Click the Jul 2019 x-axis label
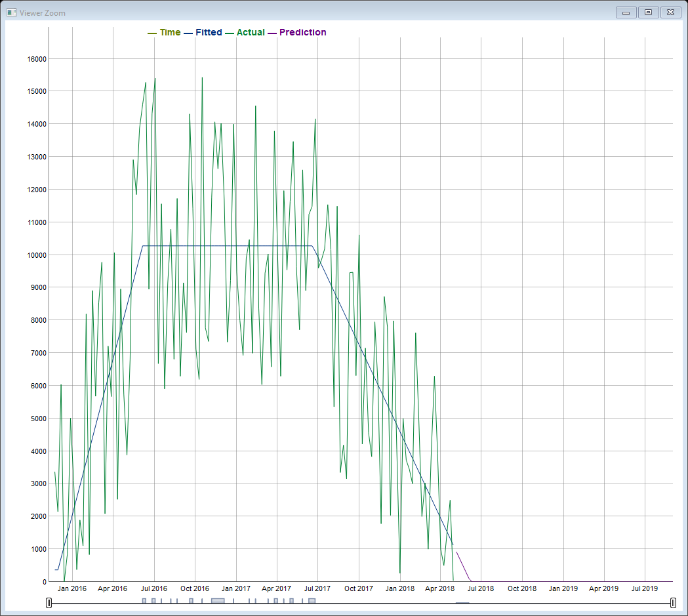 [645, 589]
